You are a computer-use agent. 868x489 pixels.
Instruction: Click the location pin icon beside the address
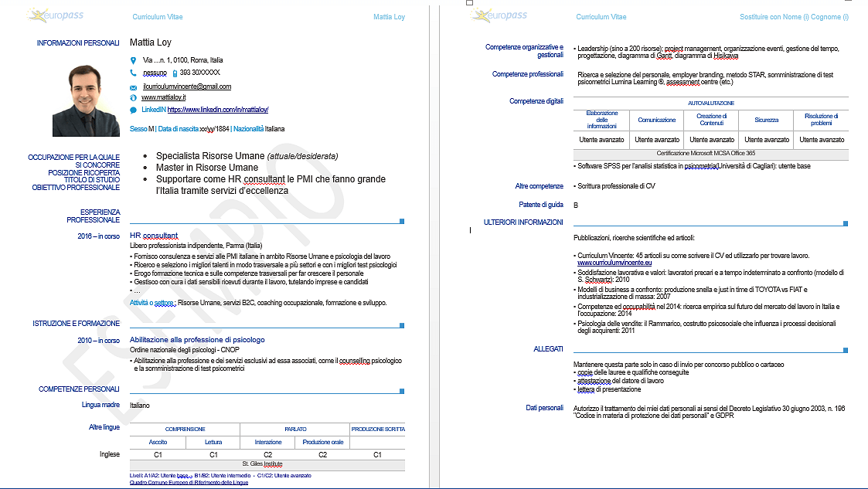pyautogui.click(x=134, y=60)
